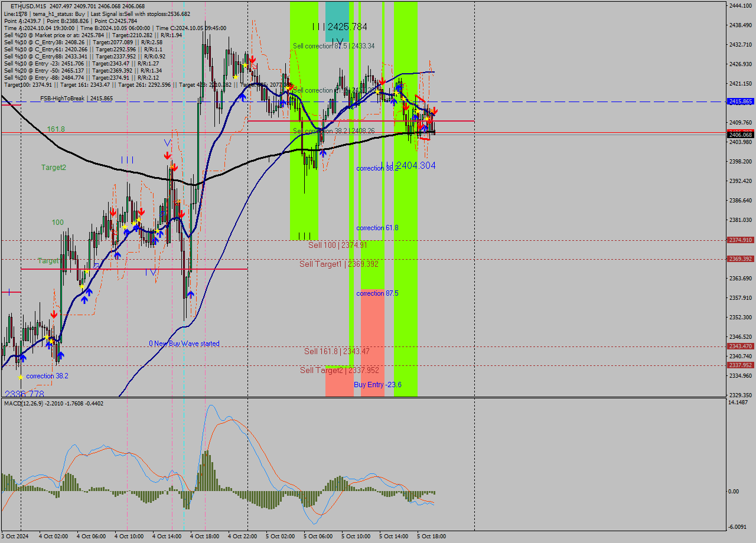Click the '4 Oct 22:00' time axis label

[242, 537]
